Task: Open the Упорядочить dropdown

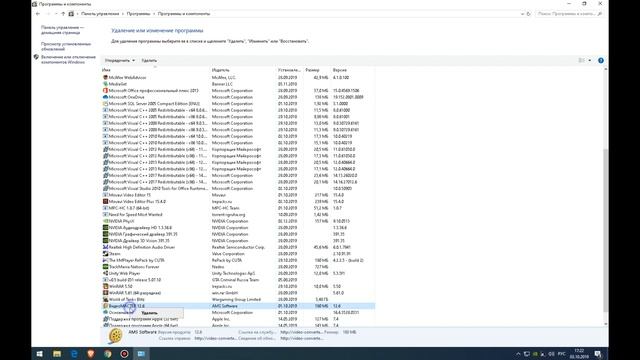Action: point(120,60)
